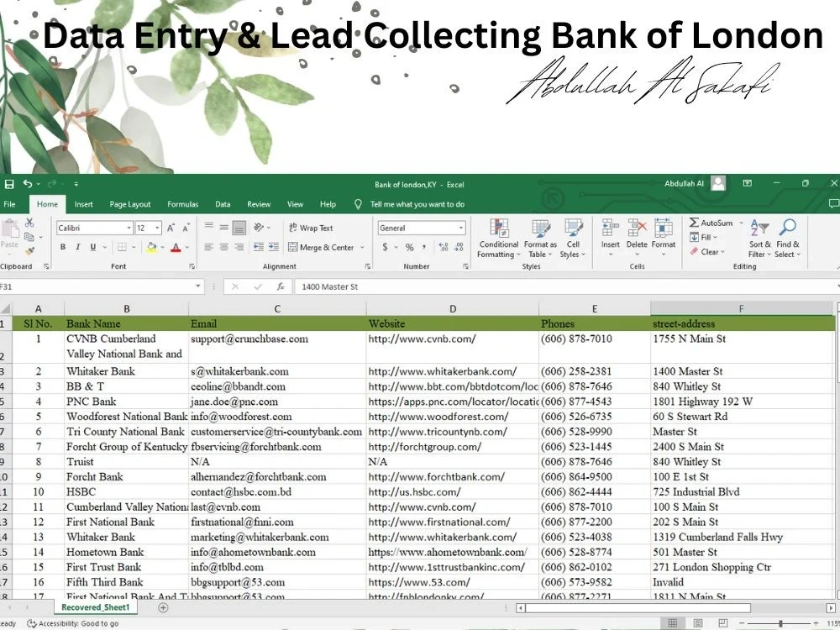The image size is (840, 630).
Task: Select the Normal view icon in status bar
Action: [x=672, y=623]
